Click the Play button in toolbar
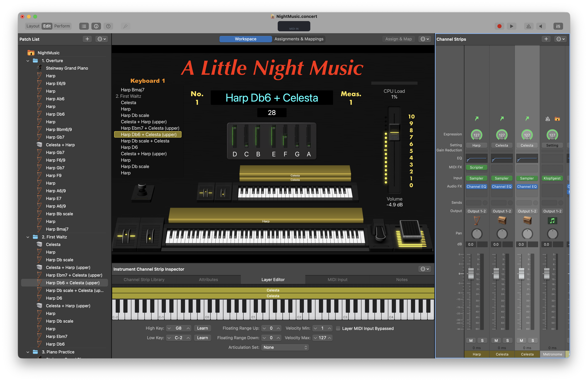This screenshot has width=588, height=382. pyautogui.click(x=512, y=26)
